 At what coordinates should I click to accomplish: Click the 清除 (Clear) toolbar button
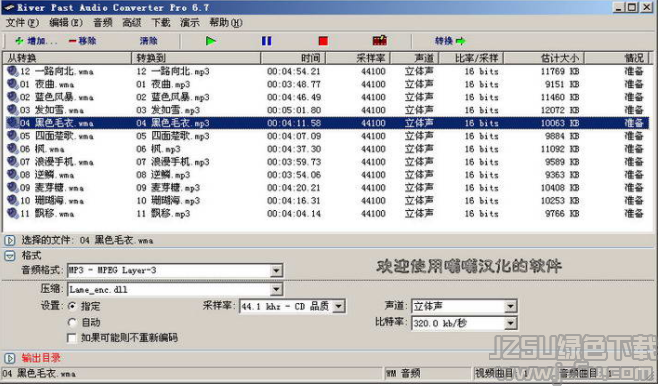[148, 41]
